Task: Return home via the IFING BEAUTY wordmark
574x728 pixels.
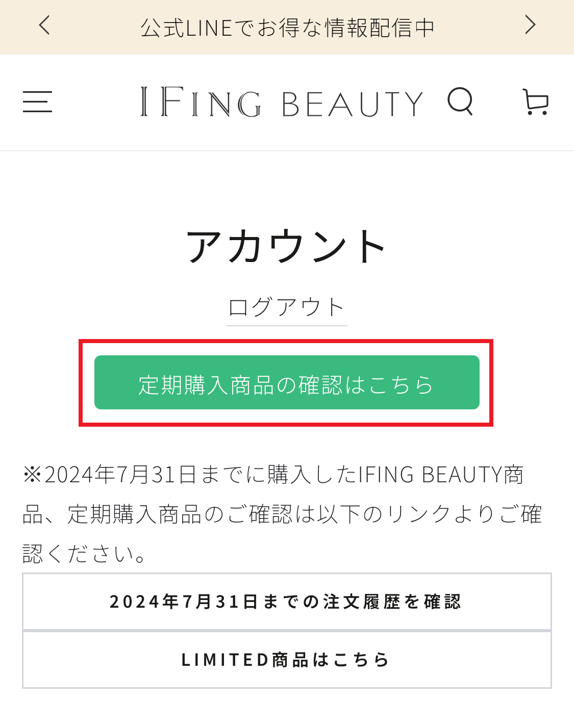Action: 282,102
